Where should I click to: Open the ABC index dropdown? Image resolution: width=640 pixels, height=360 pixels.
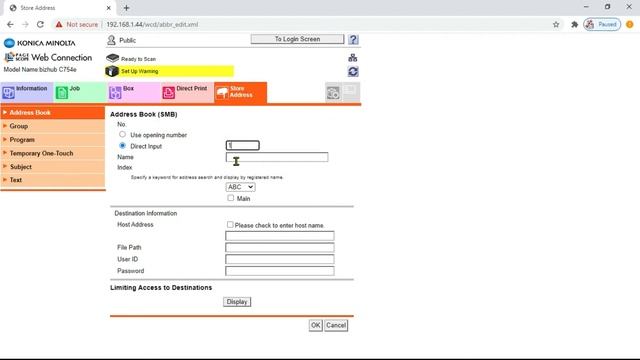(x=240, y=187)
